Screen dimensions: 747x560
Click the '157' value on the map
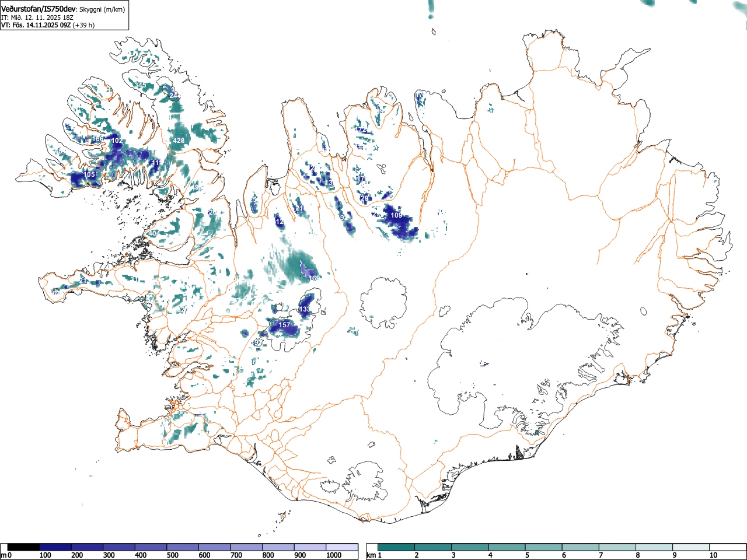click(284, 324)
